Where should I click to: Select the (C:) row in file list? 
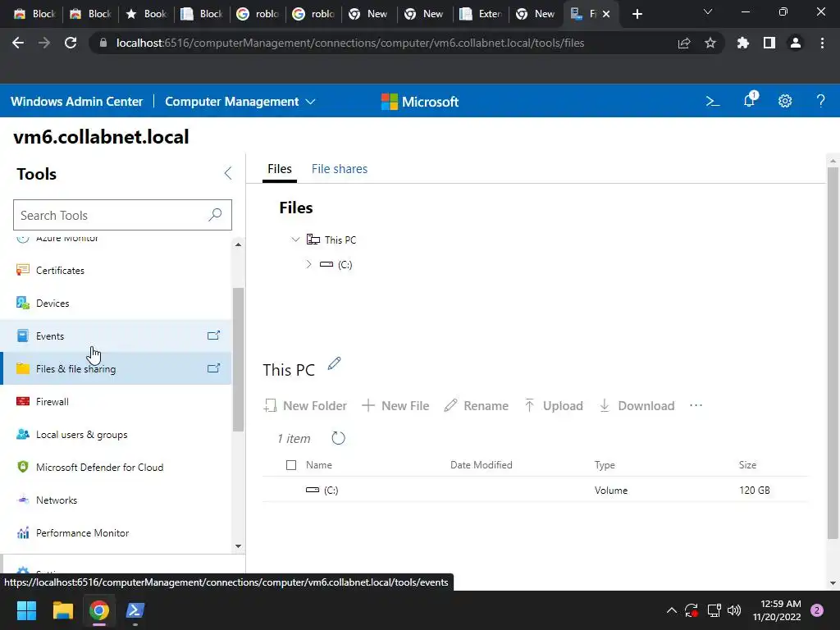click(x=535, y=490)
